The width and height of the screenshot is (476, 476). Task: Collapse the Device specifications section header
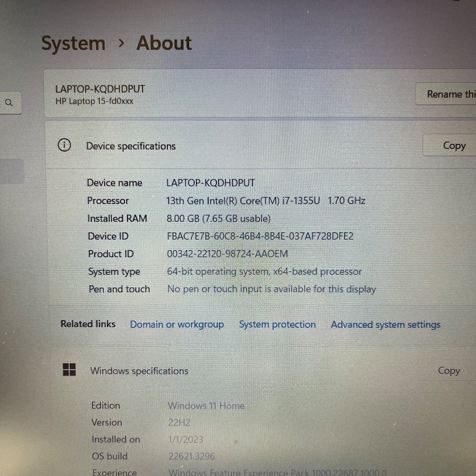pyautogui.click(x=260, y=145)
